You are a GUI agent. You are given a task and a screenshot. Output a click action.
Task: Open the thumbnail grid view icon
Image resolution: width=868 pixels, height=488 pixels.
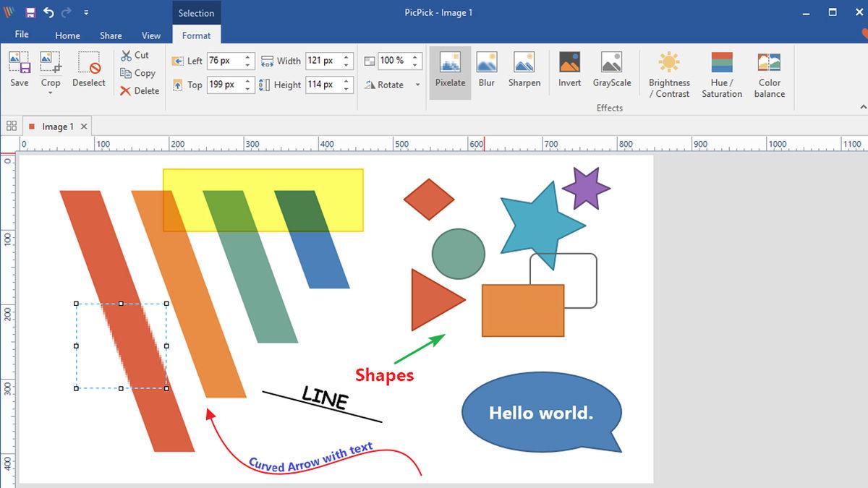coord(12,126)
